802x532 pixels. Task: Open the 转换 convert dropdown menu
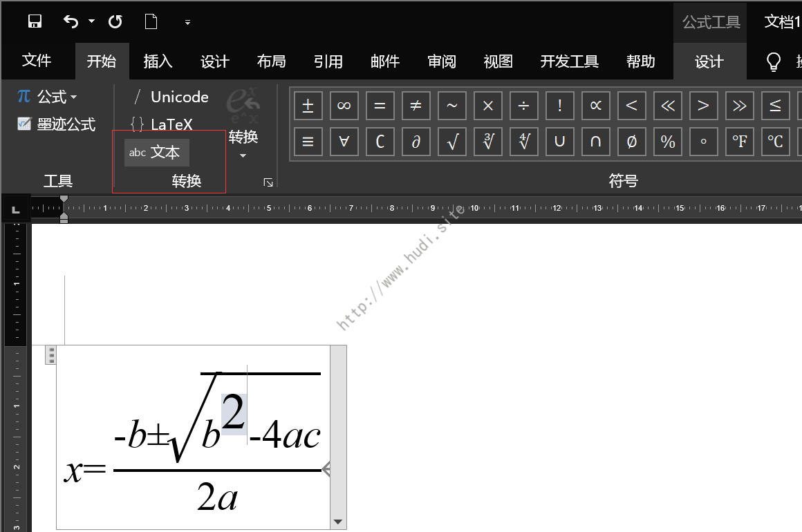[x=243, y=144]
